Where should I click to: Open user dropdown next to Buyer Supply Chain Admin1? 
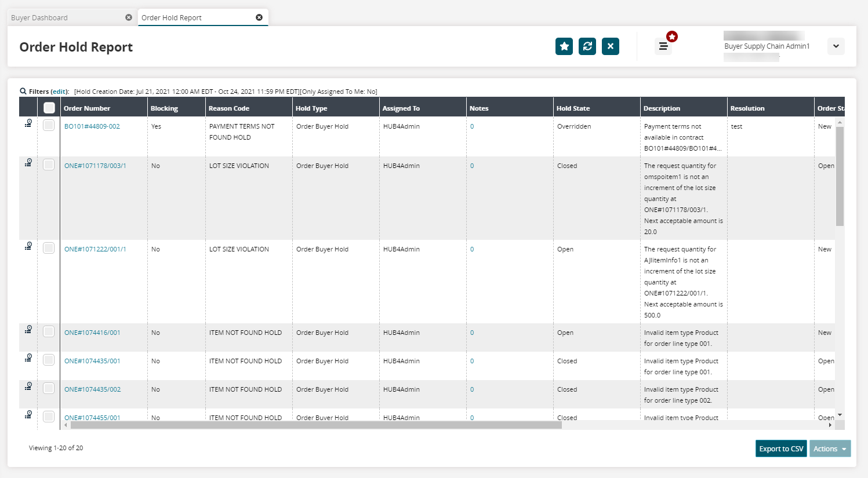(x=836, y=46)
